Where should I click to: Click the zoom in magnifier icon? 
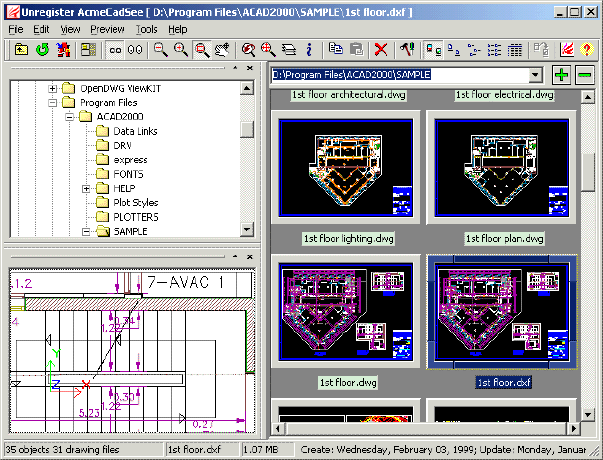point(181,50)
